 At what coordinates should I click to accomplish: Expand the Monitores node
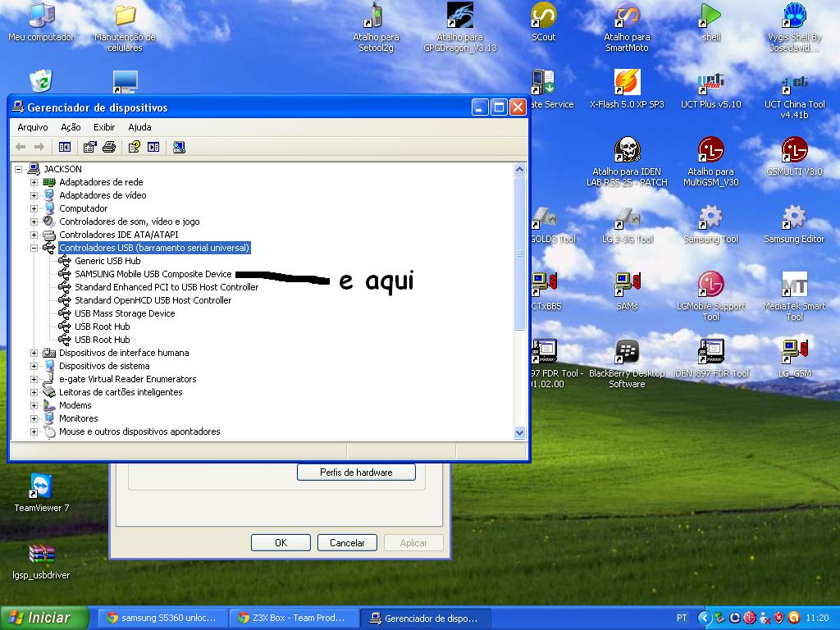tap(34, 418)
